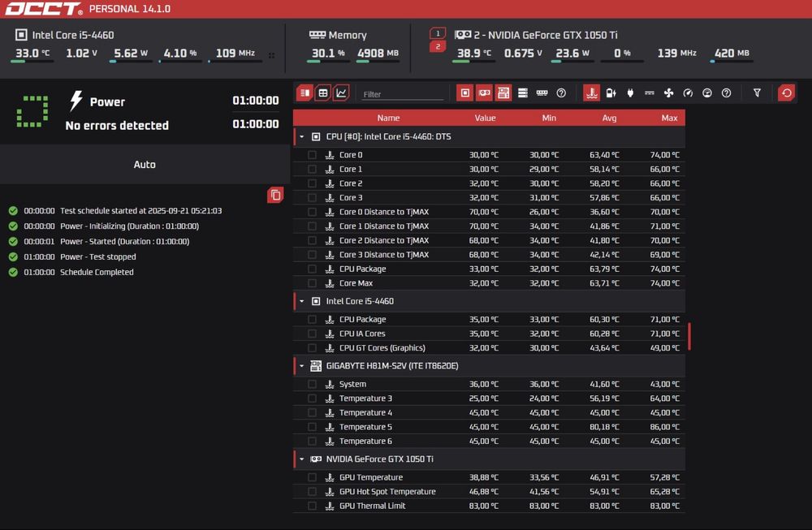
Task: Toggle the GPU sensor filter icon
Action: (x=484, y=93)
